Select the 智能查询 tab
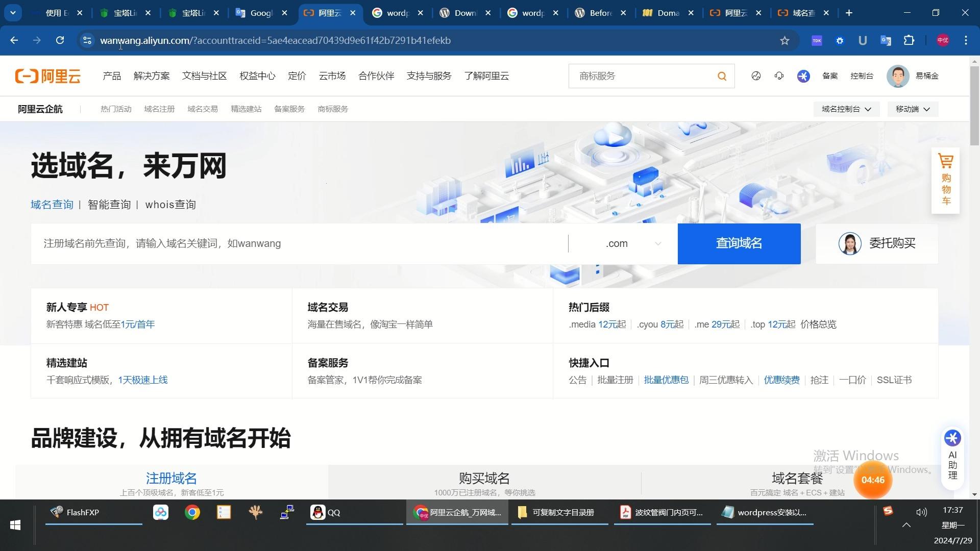The height and width of the screenshot is (551, 980). pos(109,205)
